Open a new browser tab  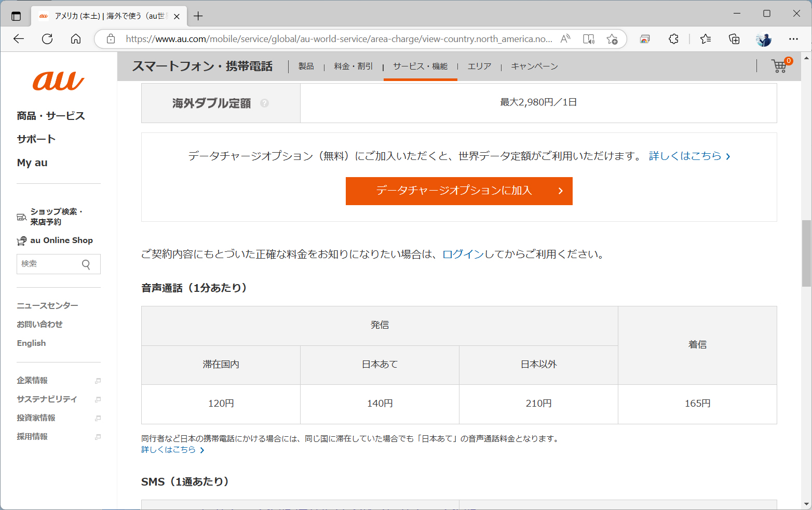click(198, 16)
